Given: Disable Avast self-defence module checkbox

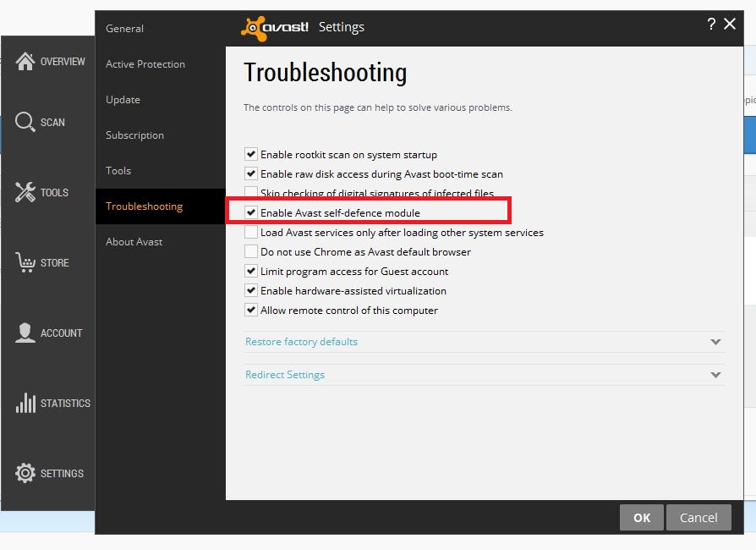Looking at the screenshot, I should 250,212.
